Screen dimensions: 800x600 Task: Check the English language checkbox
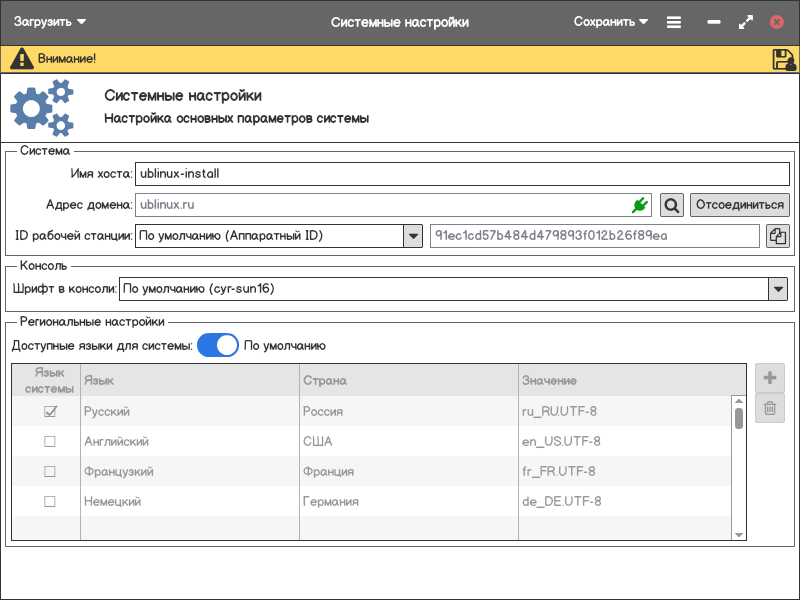49,441
